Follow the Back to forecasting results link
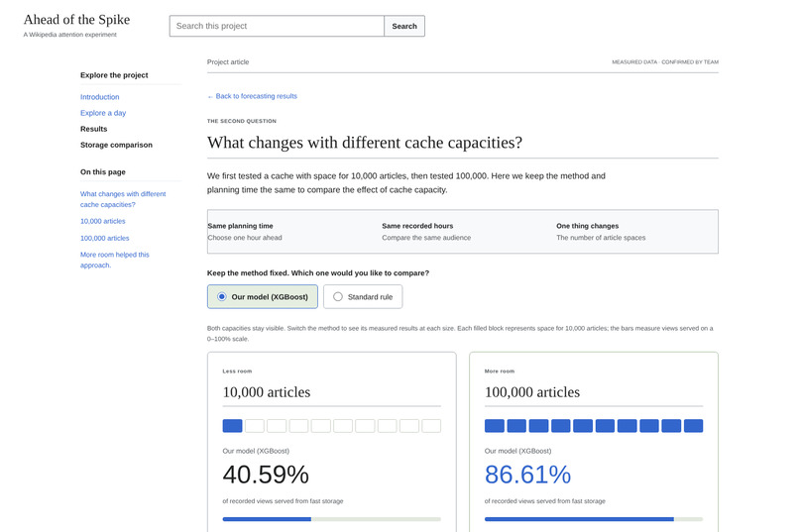Viewport: 799px width, 532px height. 252,96
